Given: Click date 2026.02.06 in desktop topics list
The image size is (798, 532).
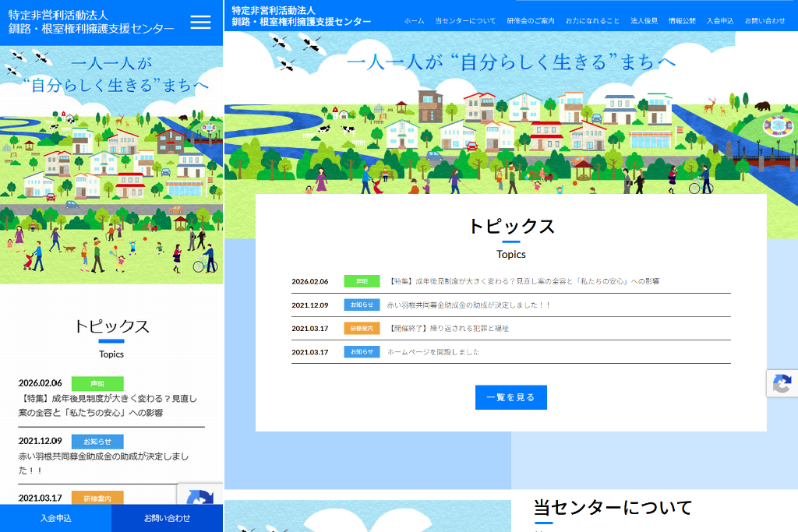Looking at the screenshot, I should (310, 281).
